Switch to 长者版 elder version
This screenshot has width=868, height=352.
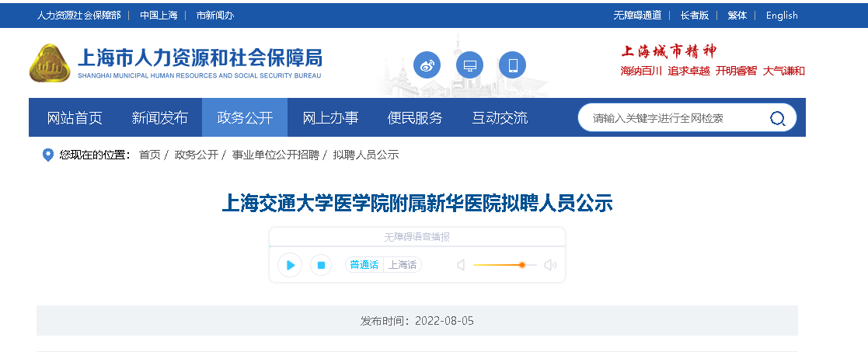[694, 16]
